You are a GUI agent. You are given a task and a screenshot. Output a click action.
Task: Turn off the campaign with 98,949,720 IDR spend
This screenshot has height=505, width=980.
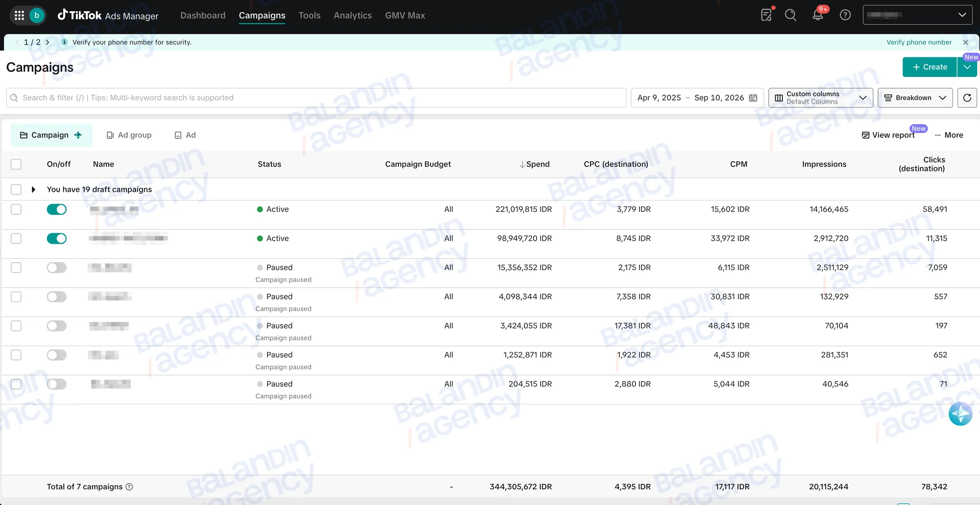pyautogui.click(x=57, y=239)
